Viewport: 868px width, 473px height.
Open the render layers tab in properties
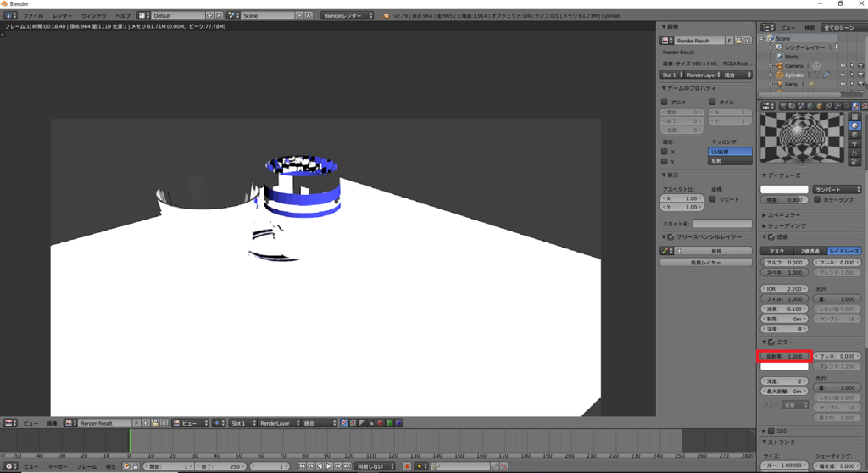tap(793, 106)
